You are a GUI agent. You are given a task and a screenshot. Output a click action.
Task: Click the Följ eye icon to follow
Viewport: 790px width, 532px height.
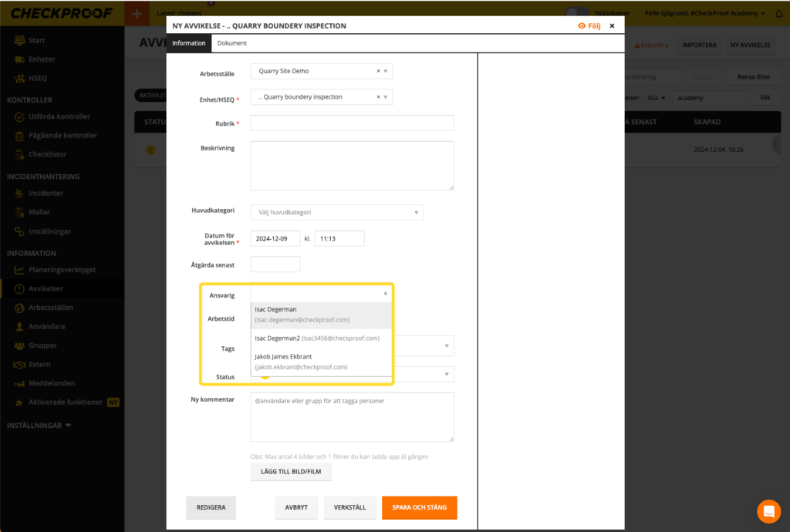(582, 25)
